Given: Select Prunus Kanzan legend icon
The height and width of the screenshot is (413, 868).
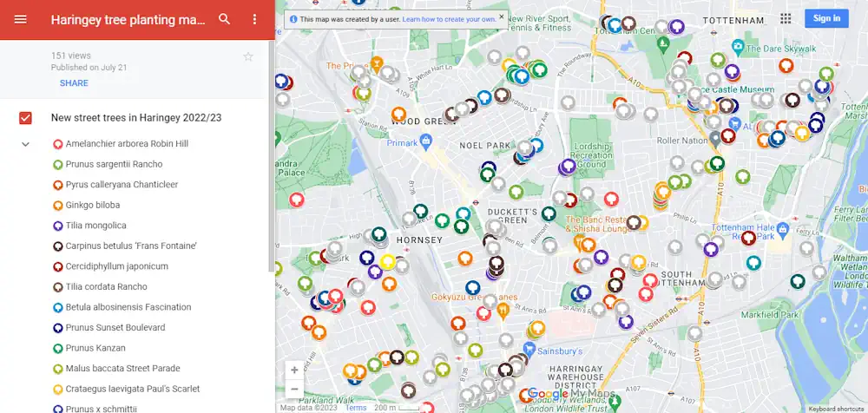Looking at the screenshot, I should point(57,348).
